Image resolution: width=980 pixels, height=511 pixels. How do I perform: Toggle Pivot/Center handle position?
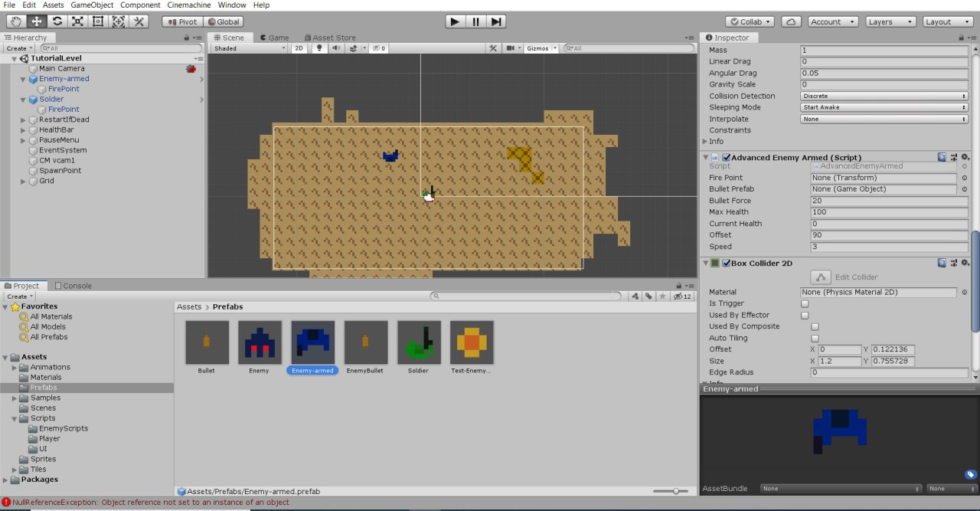pyautogui.click(x=181, y=21)
